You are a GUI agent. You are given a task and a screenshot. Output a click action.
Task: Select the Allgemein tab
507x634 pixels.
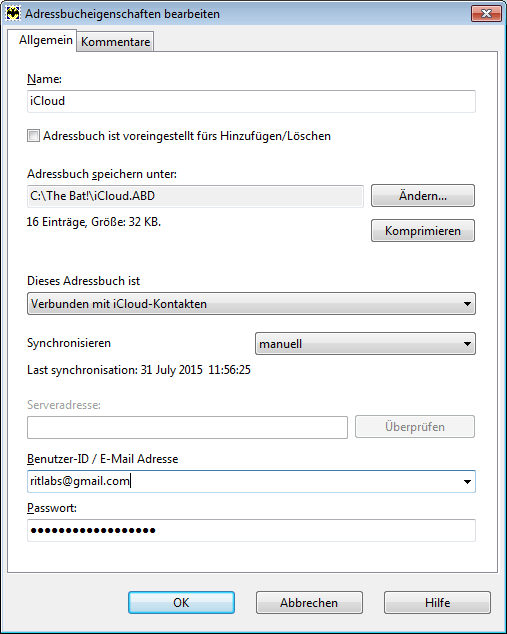point(46,40)
